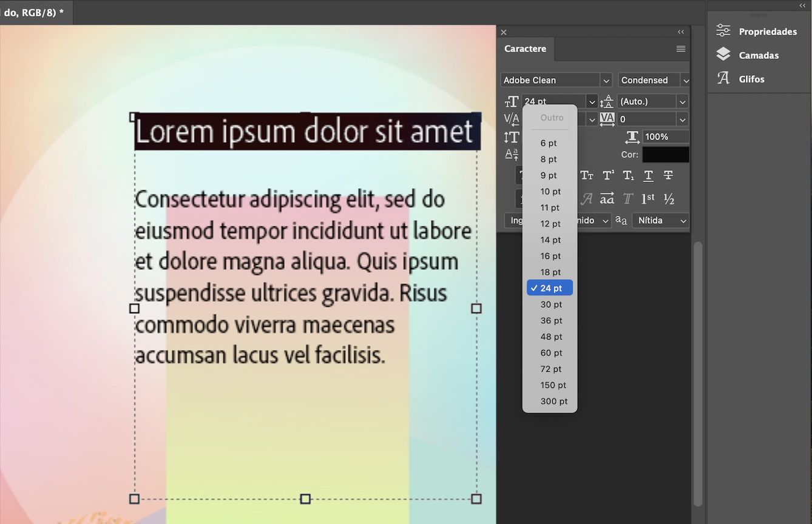Switch to the Caractere tab
812x524 pixels.
pos(525,49)
